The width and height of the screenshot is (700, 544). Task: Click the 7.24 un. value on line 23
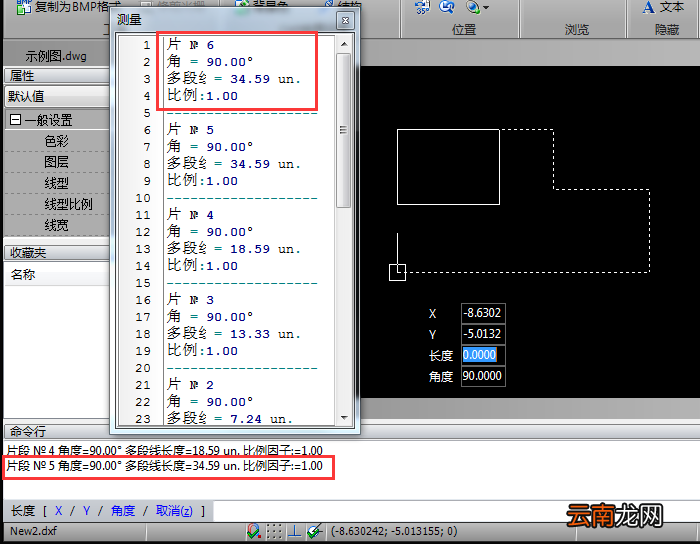pyautogui.click(x=261, y=419)
